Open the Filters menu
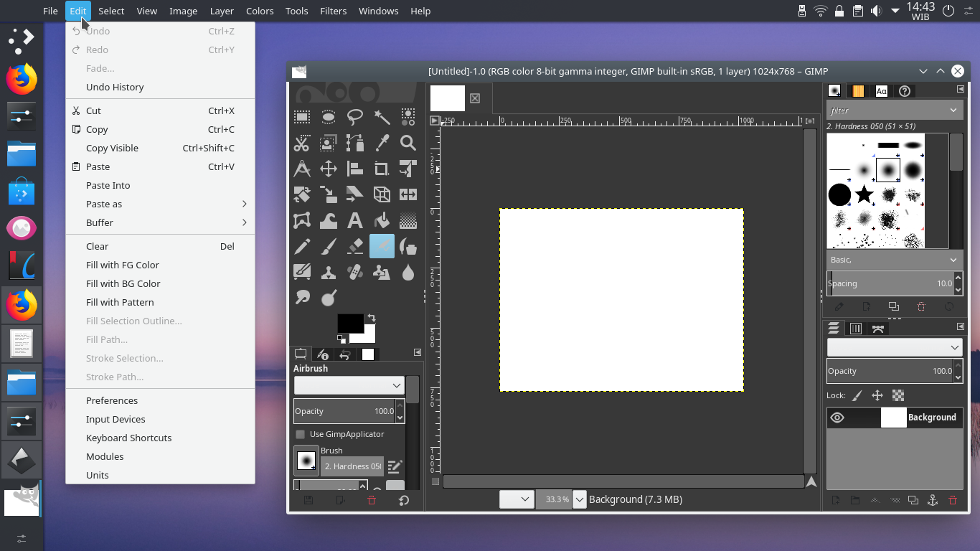980x551 pixels. pos(333,11)
